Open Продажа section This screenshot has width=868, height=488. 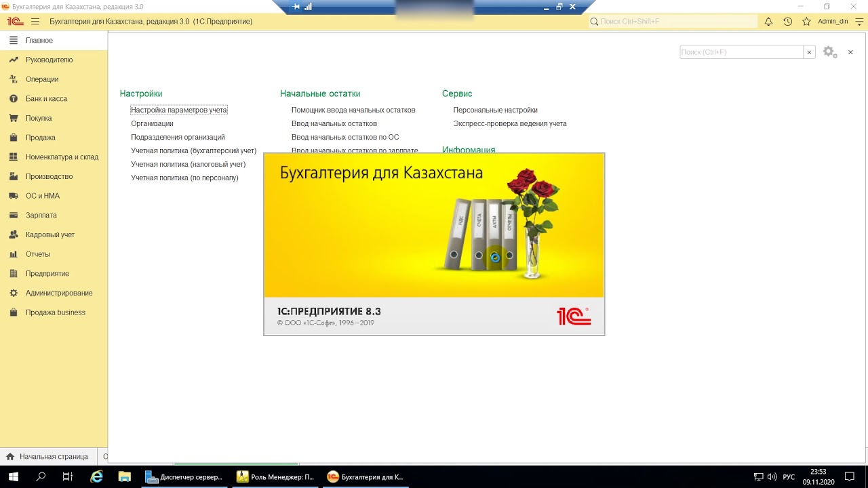click(54, 138)
